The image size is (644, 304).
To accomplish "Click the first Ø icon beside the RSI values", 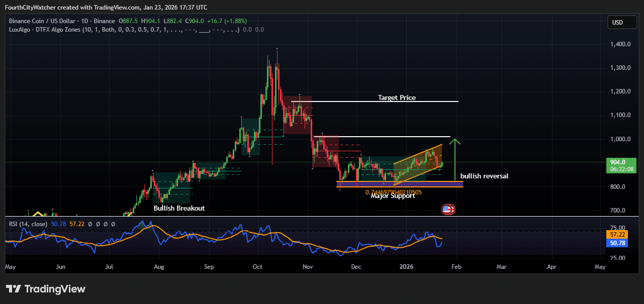I will 90,224.
